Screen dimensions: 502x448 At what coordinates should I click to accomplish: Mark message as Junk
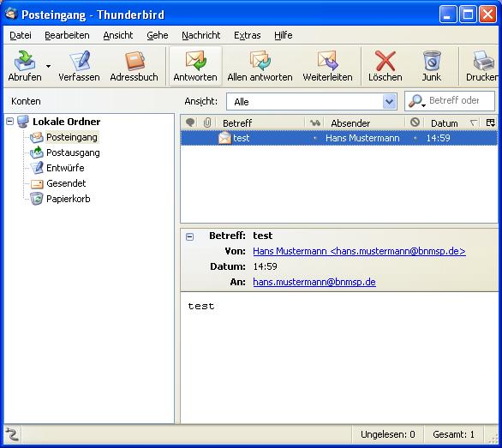431,66
